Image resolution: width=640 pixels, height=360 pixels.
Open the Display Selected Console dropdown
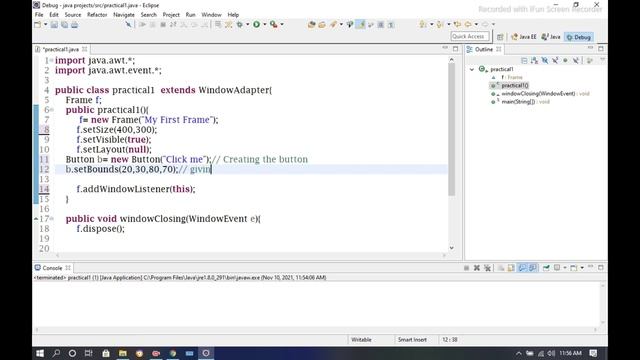click(565, 268)
